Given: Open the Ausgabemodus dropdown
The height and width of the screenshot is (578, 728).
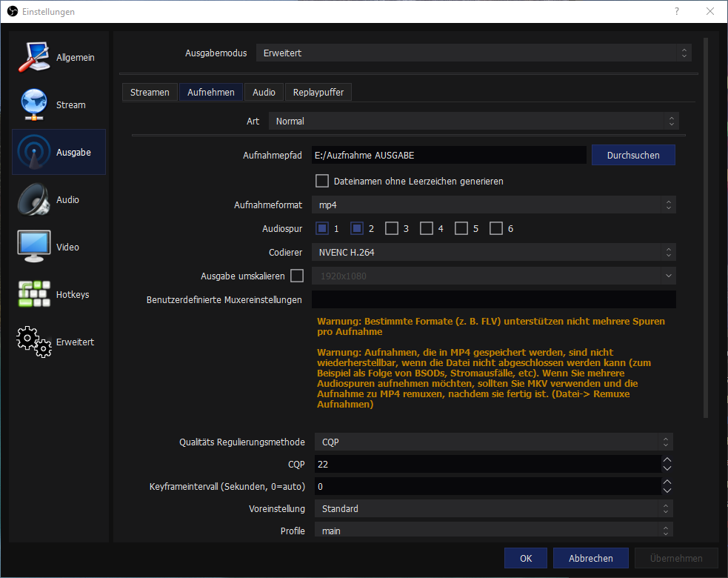Looking at the screenshot, I should pyautogui.click(x=473, y=53).
